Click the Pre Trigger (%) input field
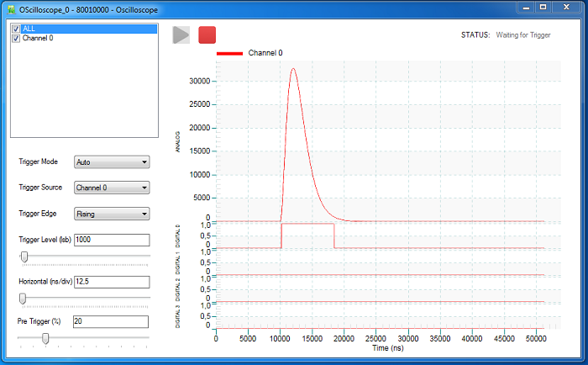The width and height of the screenshot is (588, 365). [x=111, y=322]
